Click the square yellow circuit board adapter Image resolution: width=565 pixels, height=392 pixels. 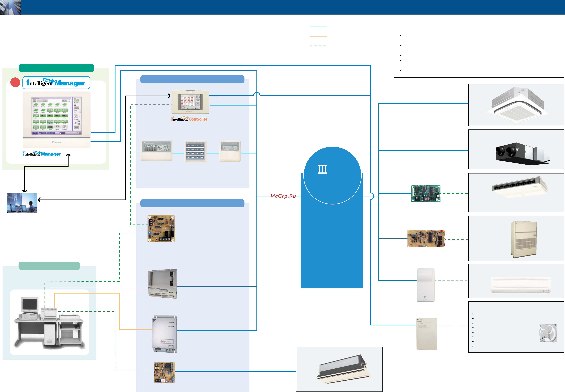pyautogui.click(x=161, y=229)
